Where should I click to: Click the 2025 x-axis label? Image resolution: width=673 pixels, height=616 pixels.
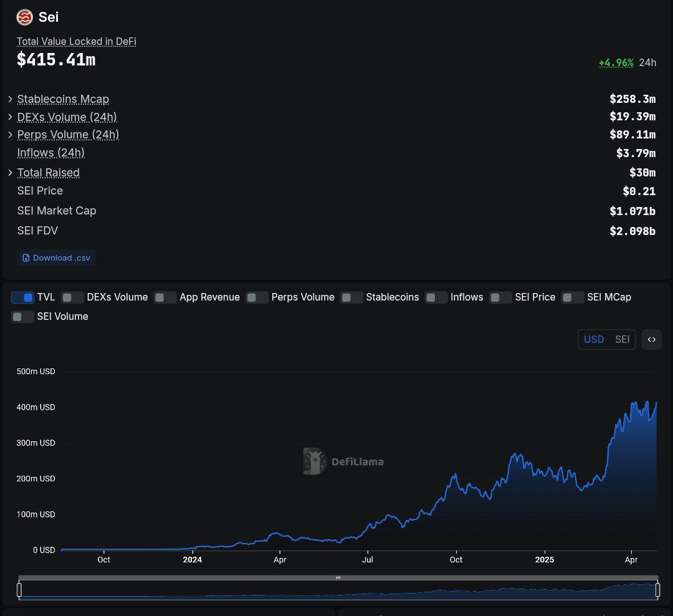coord(545,560)
